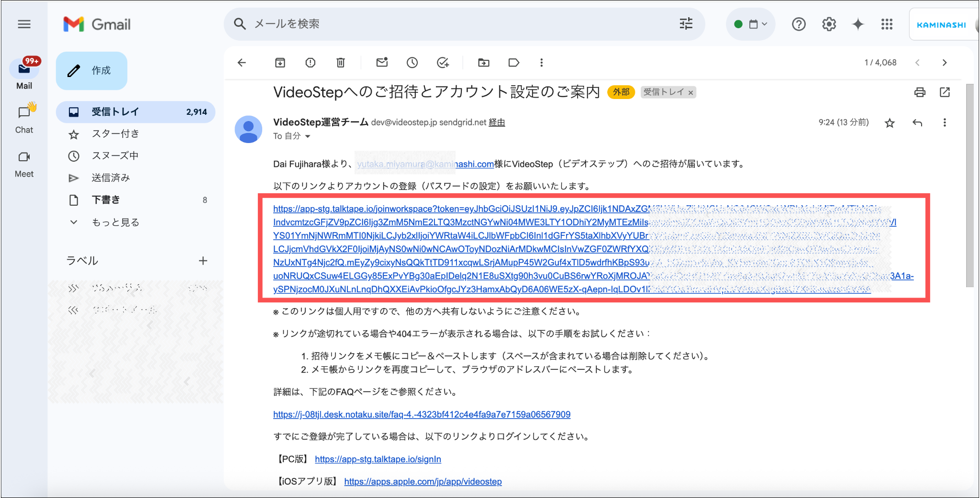Archive this email
This screenshot has height=498, width=980.
click(x=280, y=63)
